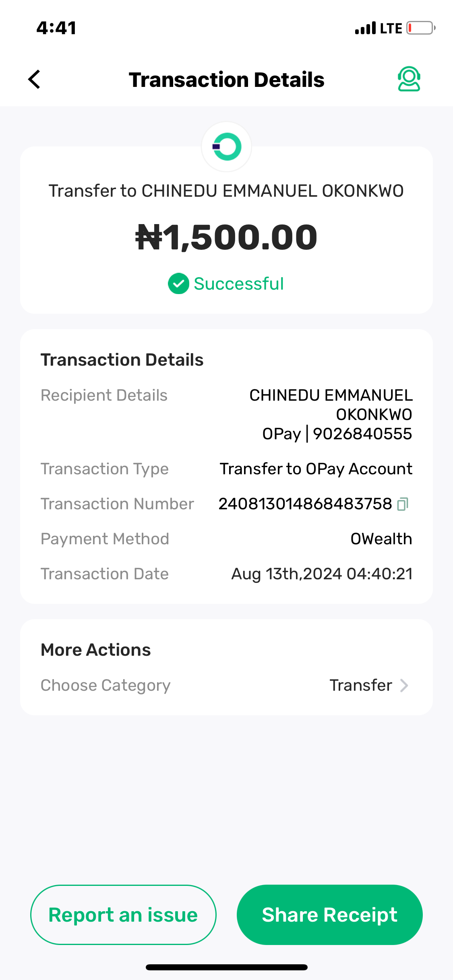Tap the back arrow icon

35,79
